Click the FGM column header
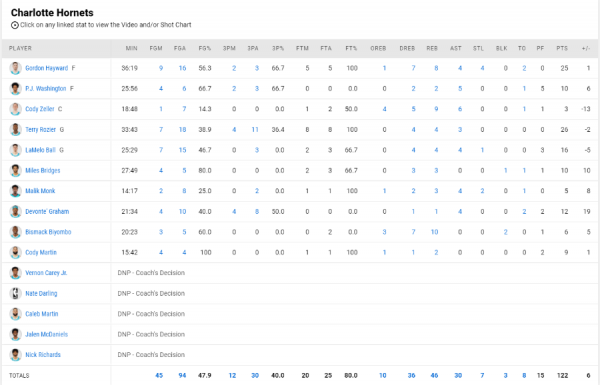Image resolution: width=600 pixels, height=385 pixels. click(156, 49)
